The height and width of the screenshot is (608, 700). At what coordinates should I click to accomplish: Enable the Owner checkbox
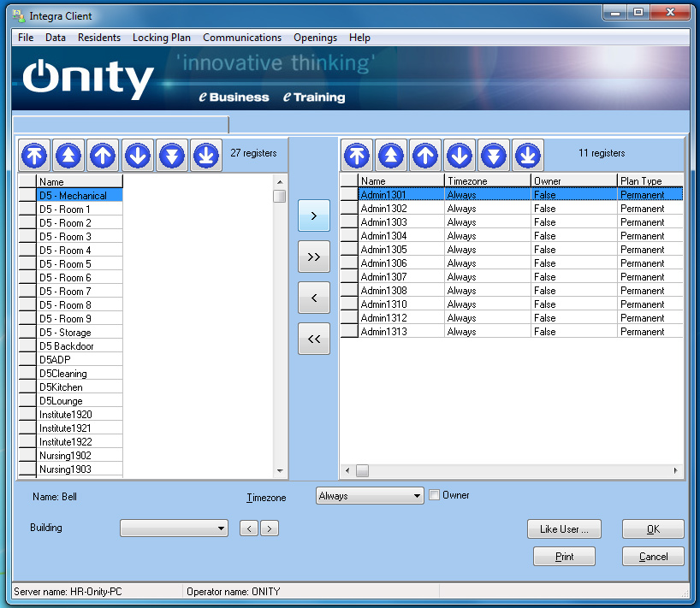tap(434, 495)
